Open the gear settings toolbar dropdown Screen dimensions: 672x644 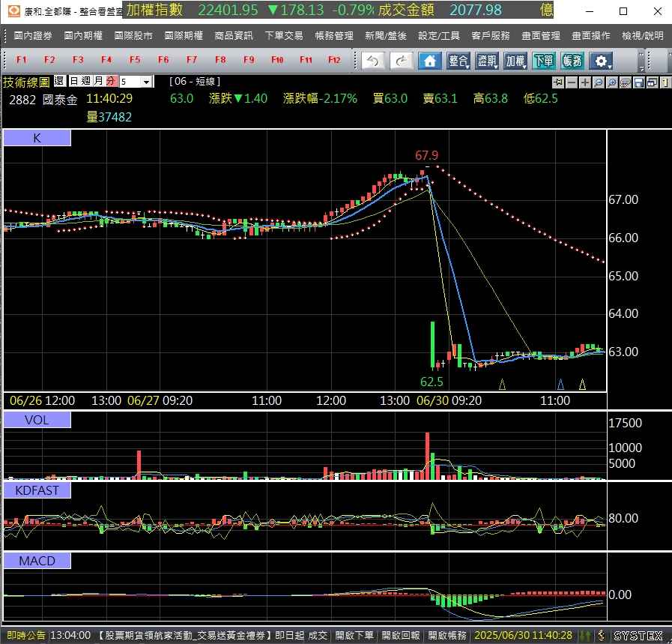[x=600, y=61]
